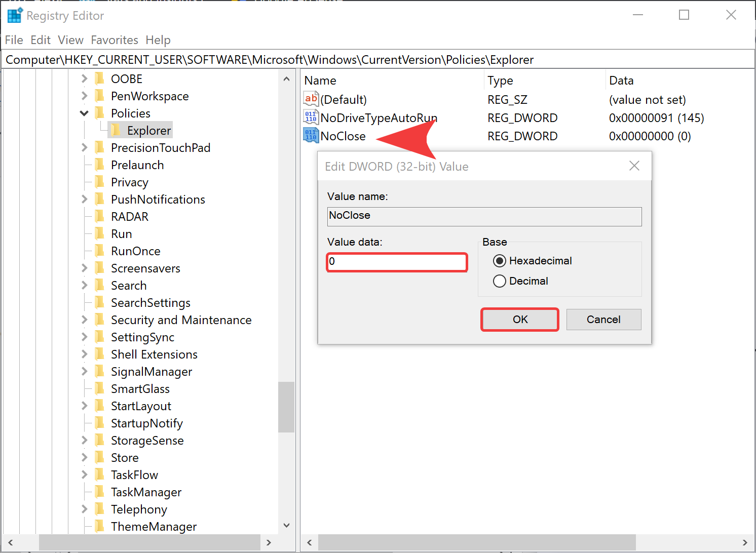Click the SearchSettings folder icon
Screen dimensions: 756x553
coord(100,302)
